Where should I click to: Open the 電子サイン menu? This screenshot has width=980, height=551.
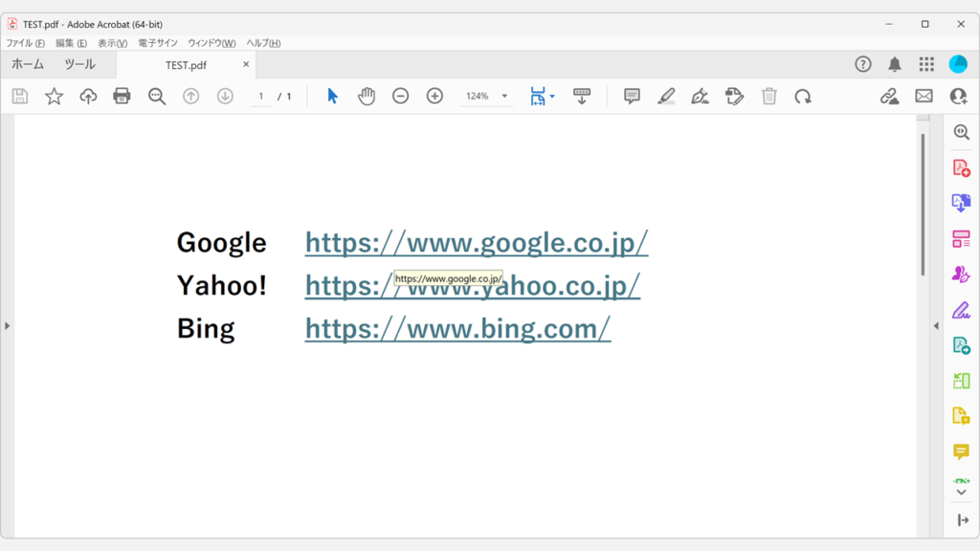158,43
